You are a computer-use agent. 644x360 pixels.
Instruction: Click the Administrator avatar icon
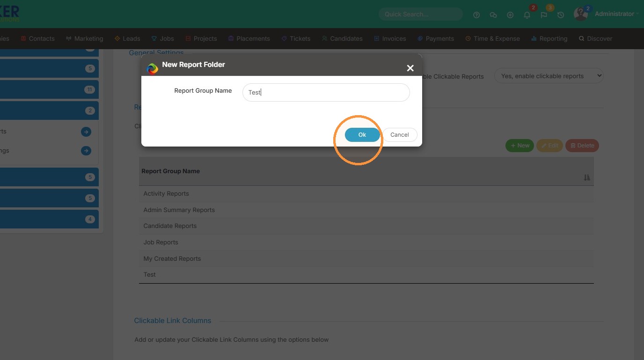[x=581, y=14]
